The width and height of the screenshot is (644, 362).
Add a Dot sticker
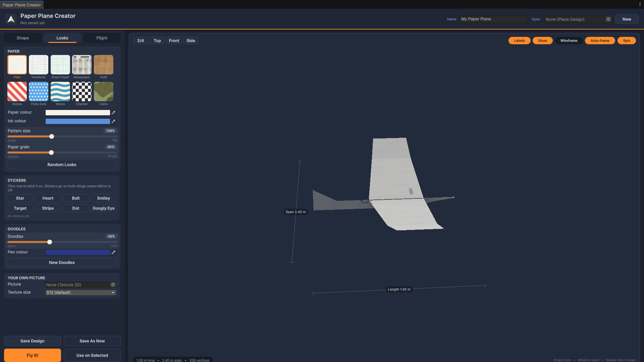coord(76,208)
